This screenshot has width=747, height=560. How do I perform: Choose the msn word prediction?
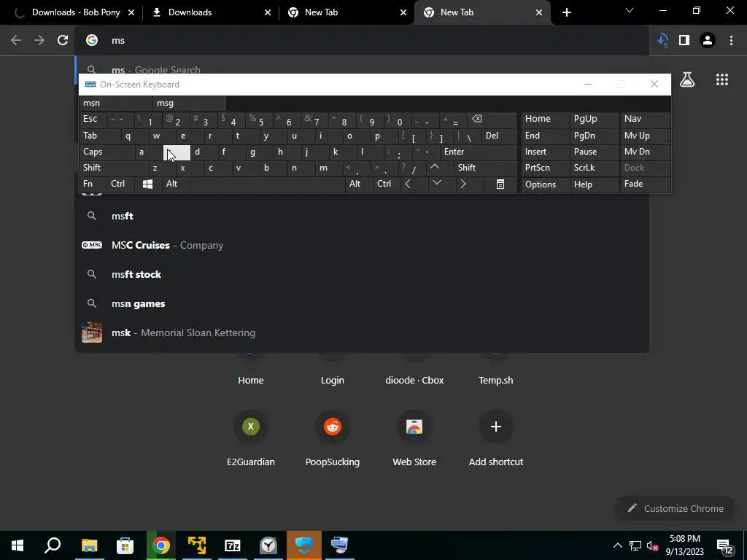(x=116, y=103)
